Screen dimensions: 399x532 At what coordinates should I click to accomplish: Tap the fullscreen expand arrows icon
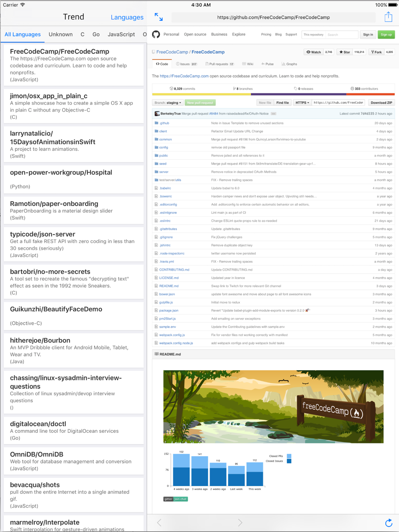coord(159,17)
